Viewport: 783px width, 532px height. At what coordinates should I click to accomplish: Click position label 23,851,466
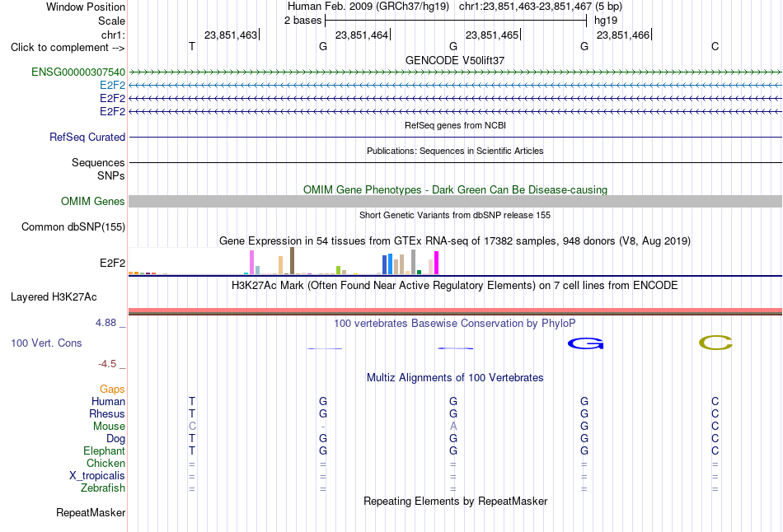(623, 35)
